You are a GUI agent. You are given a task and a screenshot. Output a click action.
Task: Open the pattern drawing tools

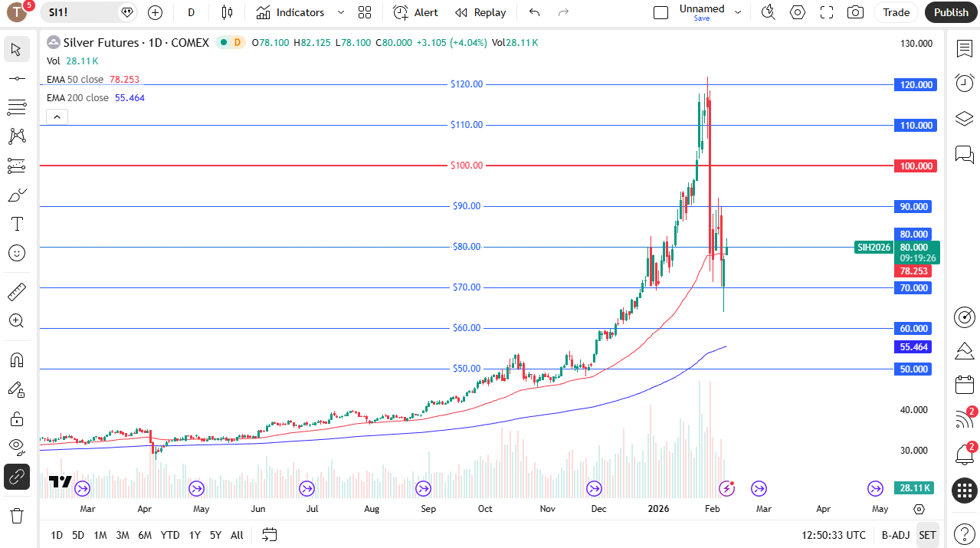[16, 136]
